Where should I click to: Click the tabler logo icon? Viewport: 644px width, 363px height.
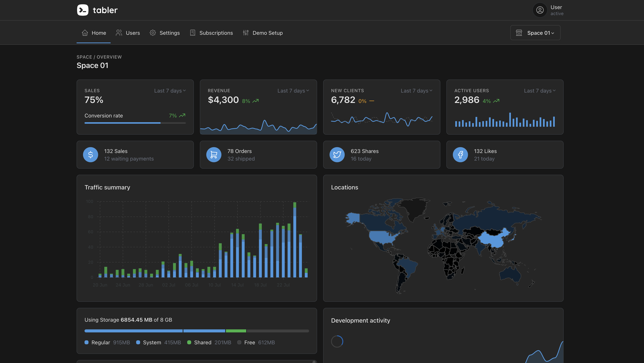pyautogui.click(x=82, y=10)
